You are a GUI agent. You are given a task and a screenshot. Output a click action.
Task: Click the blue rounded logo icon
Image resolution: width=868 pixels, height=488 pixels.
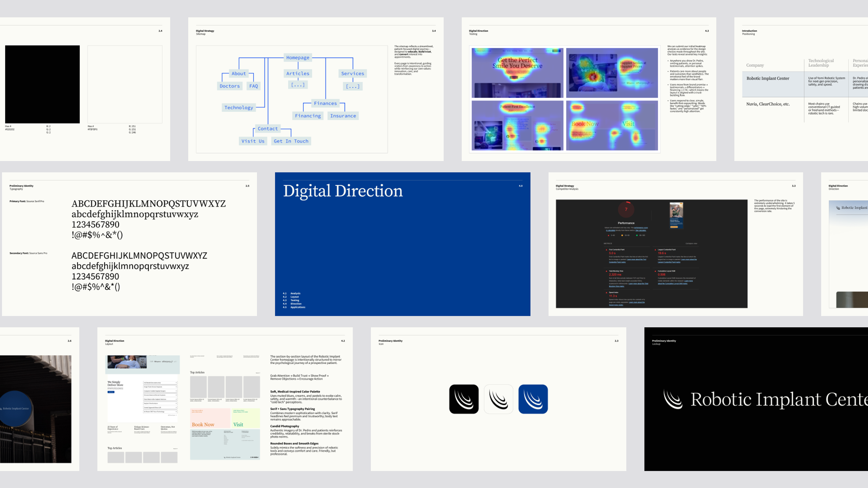click(533, 399)
